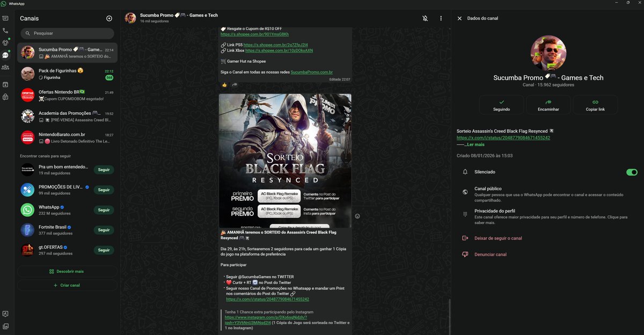Click Denunciar canal
Viewport: 644px width, 335px height.
(491, 254)
